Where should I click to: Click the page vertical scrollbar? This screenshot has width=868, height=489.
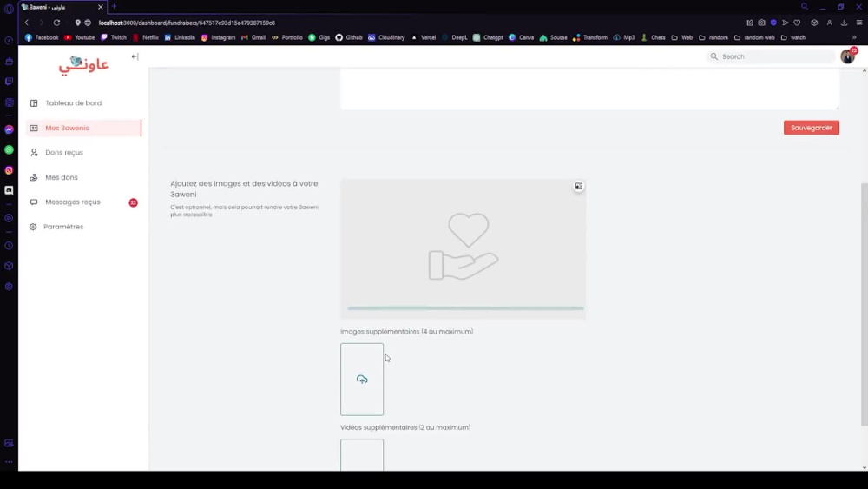pos(865,305)
